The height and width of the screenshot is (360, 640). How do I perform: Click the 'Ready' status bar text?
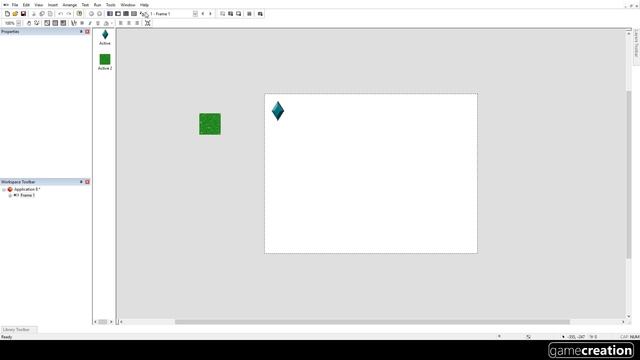(x=7, y=337)
